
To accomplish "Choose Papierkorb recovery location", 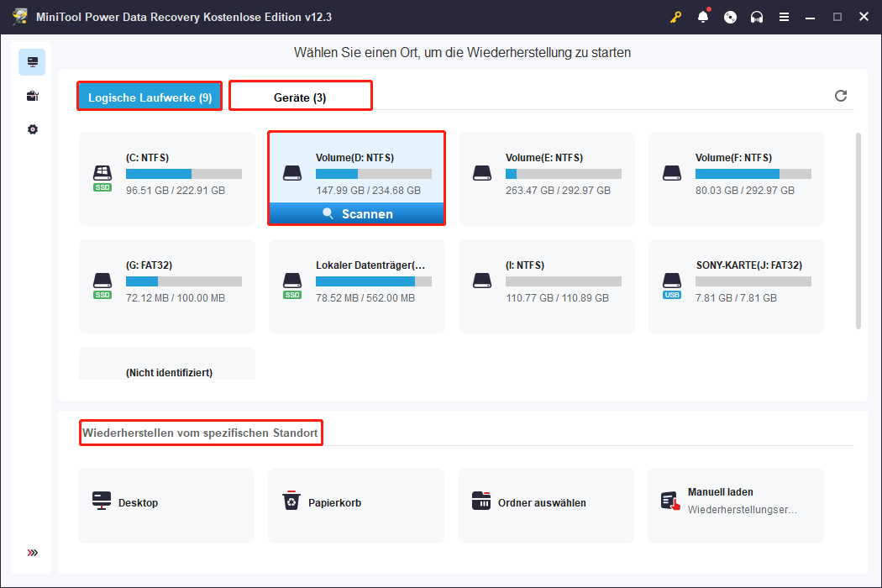I will pyautogui.click(x=356, y=506).
